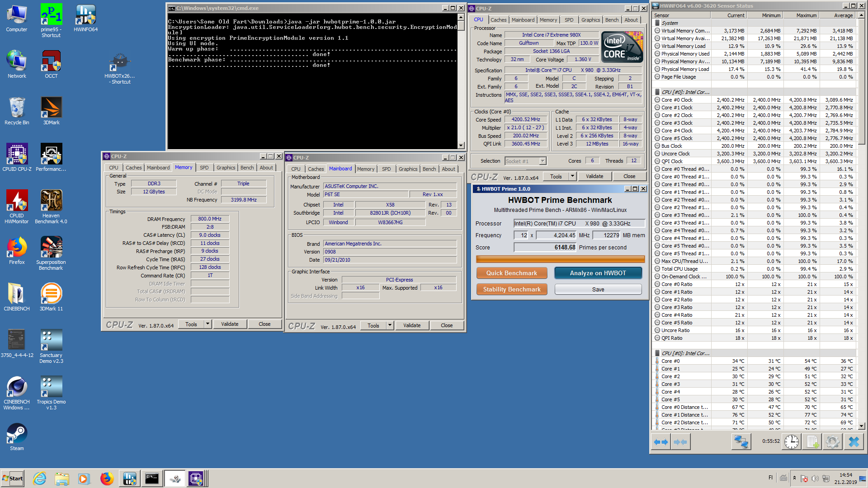
Task: Open Heaven Benchmark 4.0 desktop icon
Action: tap(51, 207)
